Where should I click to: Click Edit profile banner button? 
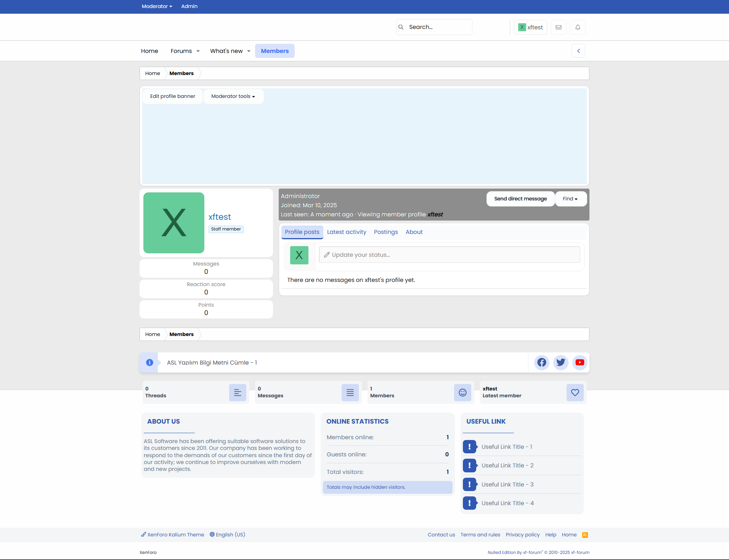tap(172, 96)
